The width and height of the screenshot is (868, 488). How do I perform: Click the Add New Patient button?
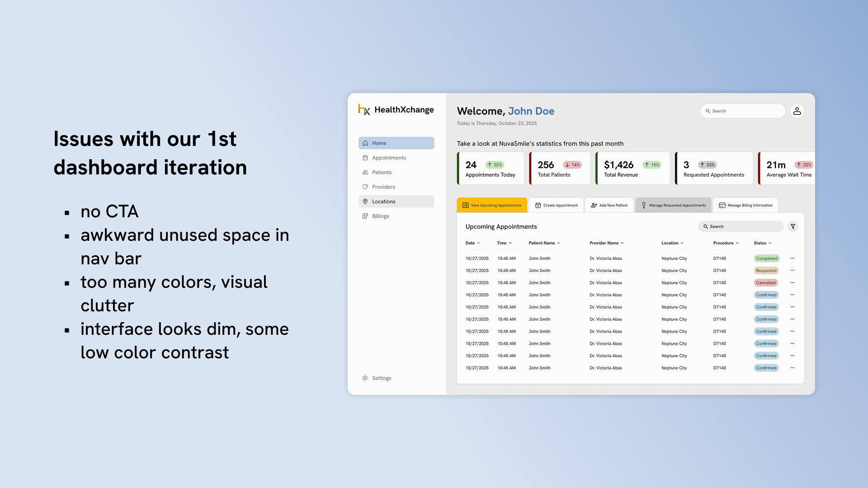[x=609, y=205]
